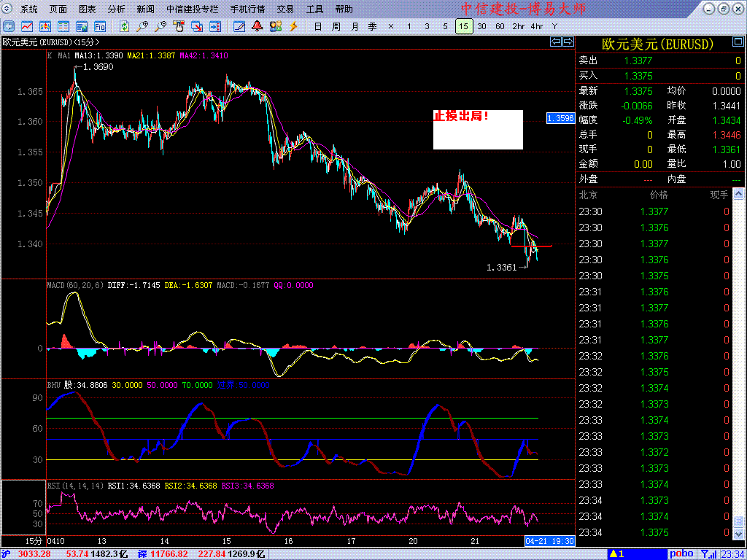
Task: Click the F10 info toolbar icon
Action: 100,26
